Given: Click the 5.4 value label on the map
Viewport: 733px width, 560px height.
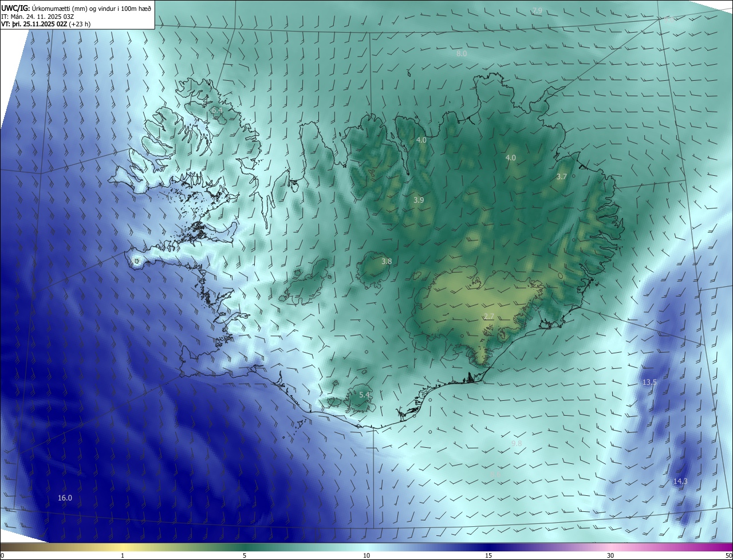Looking at the screenshot, I should tap(365, 395).
